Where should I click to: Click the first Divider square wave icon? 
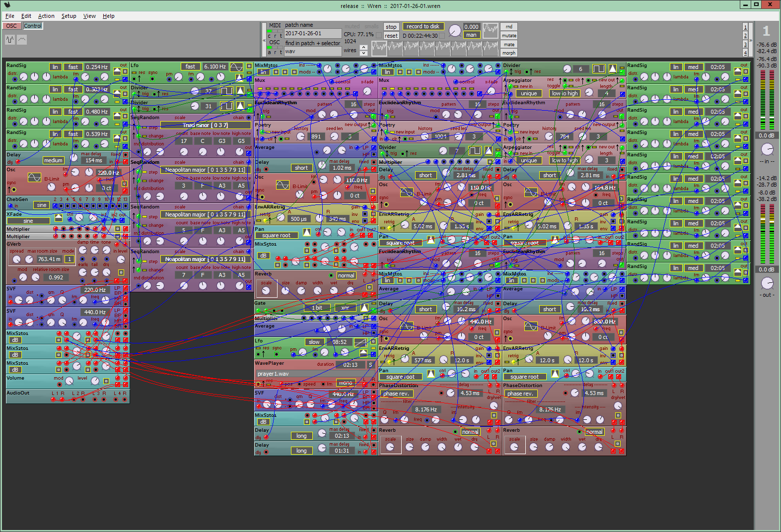tap(227, 91)
